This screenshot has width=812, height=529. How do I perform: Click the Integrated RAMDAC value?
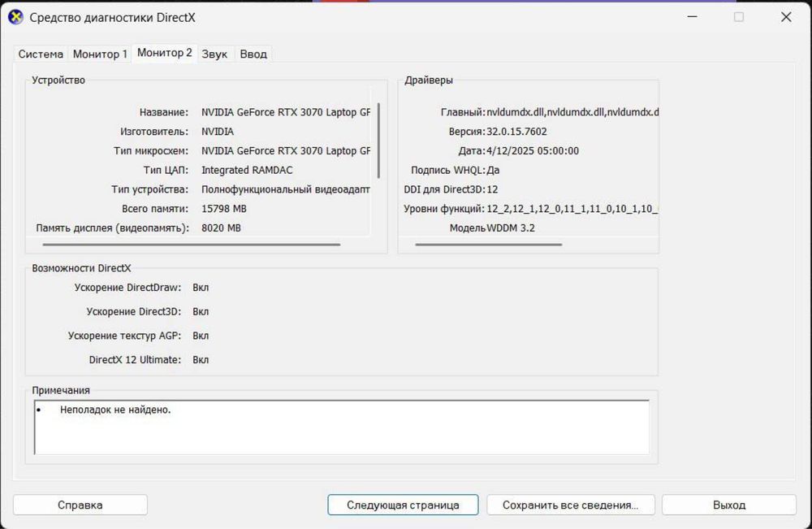(x=247, y=170)
